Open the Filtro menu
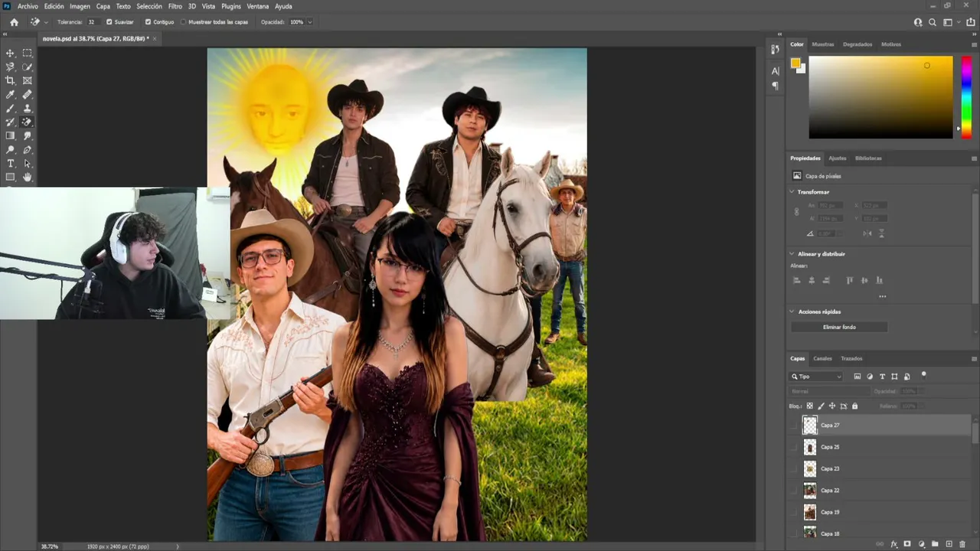 175,6
